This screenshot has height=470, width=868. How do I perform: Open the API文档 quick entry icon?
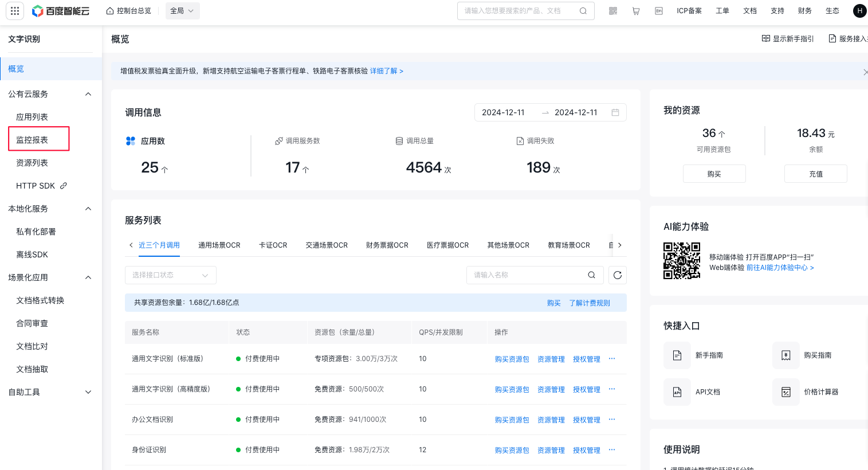click(x=677, y=392)
